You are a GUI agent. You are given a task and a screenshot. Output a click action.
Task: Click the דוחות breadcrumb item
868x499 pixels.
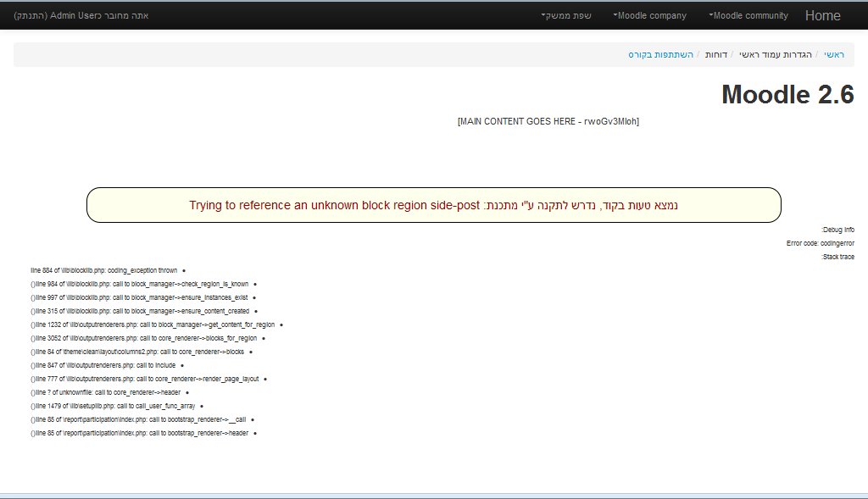pos(715,54)
